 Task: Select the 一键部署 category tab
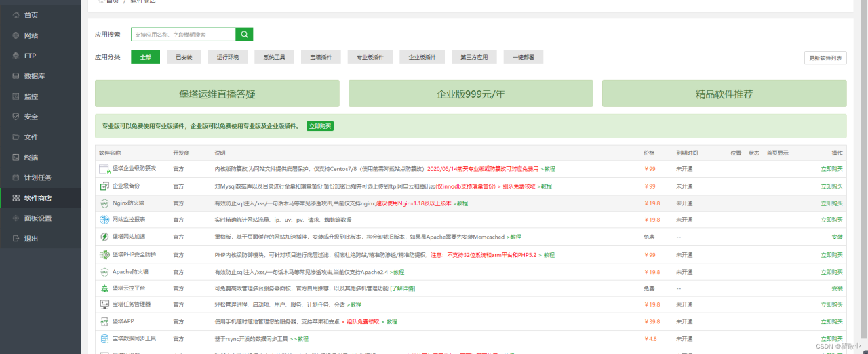pyautogui.click(x=524, y=57)
